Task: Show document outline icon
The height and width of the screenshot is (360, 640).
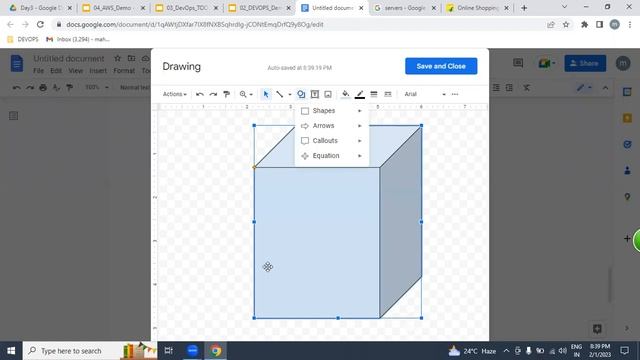Action: click(13, 116)
